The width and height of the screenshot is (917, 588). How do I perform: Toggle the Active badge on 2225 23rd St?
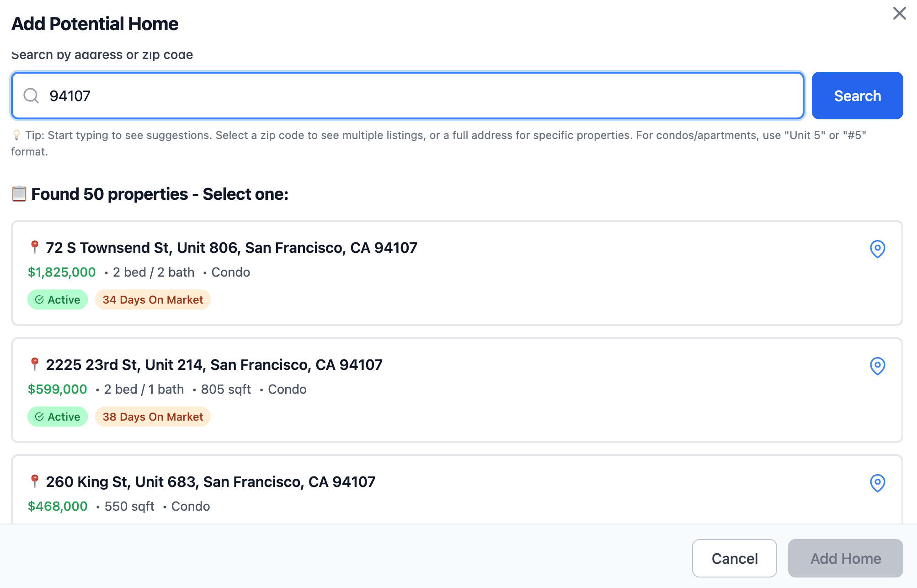pyautogui.click(x=57, y=417)
